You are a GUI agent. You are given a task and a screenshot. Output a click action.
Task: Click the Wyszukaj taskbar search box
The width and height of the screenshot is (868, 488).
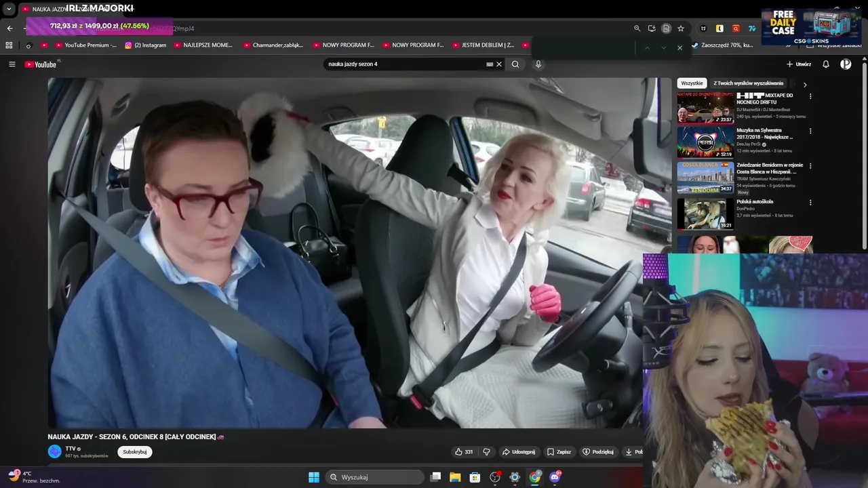click(x=374, y=477)
